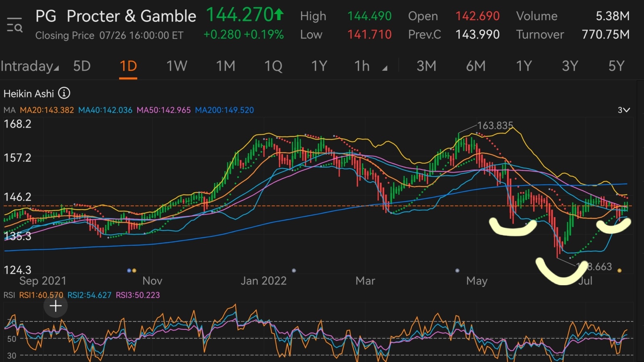
Task: Tap the High value 144.490
Action: click(369, 16)
